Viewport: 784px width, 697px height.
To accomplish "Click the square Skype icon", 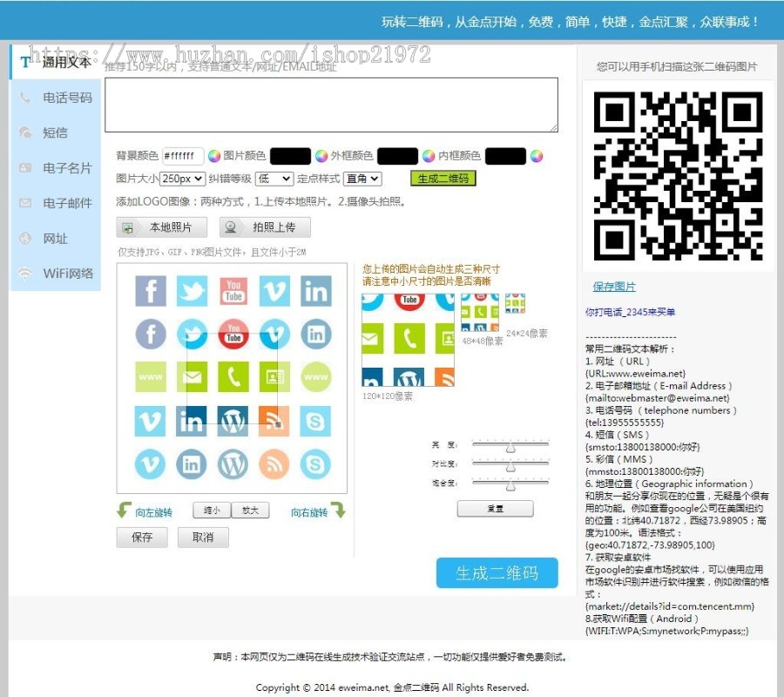I will 315,421.
